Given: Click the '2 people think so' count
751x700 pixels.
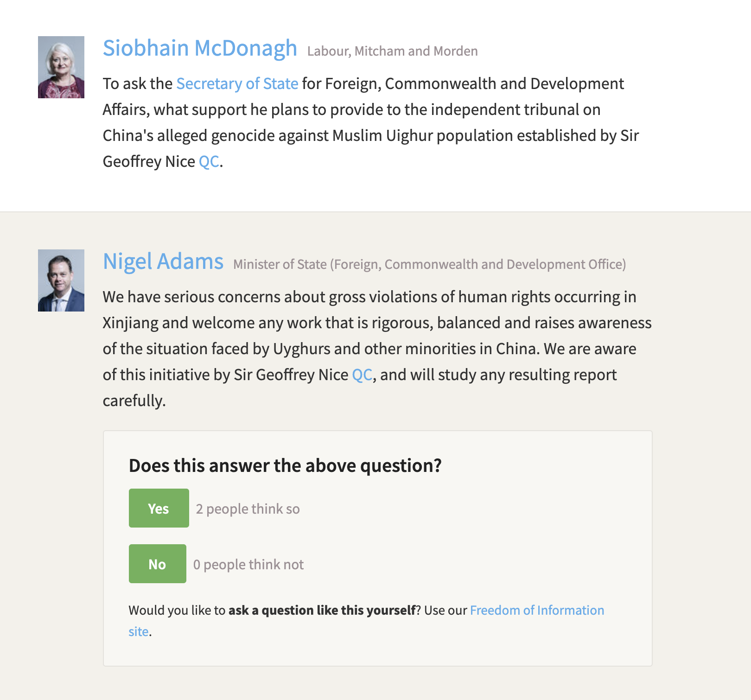Looking at the screenshot, I should click(248, 509).
